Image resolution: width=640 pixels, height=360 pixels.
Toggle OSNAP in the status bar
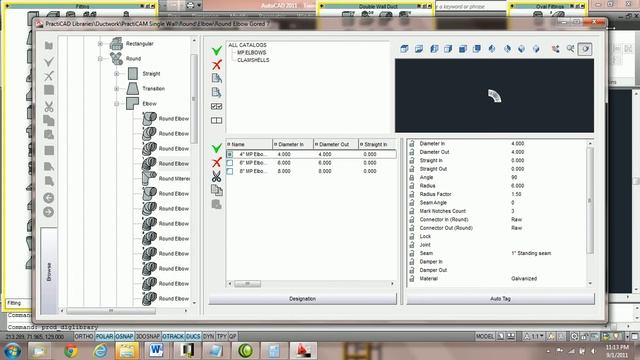pyautogui.click(x=124, y=337)
